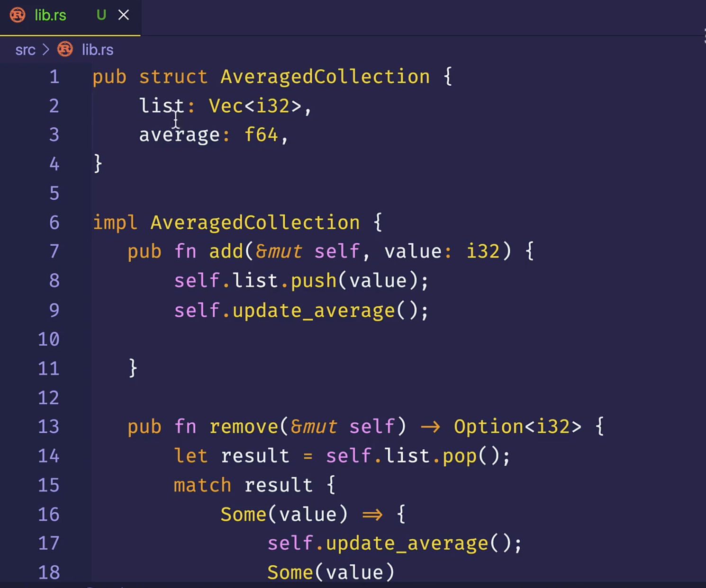
Task: Select line 1 via its line number
Action: pos(54,77)
